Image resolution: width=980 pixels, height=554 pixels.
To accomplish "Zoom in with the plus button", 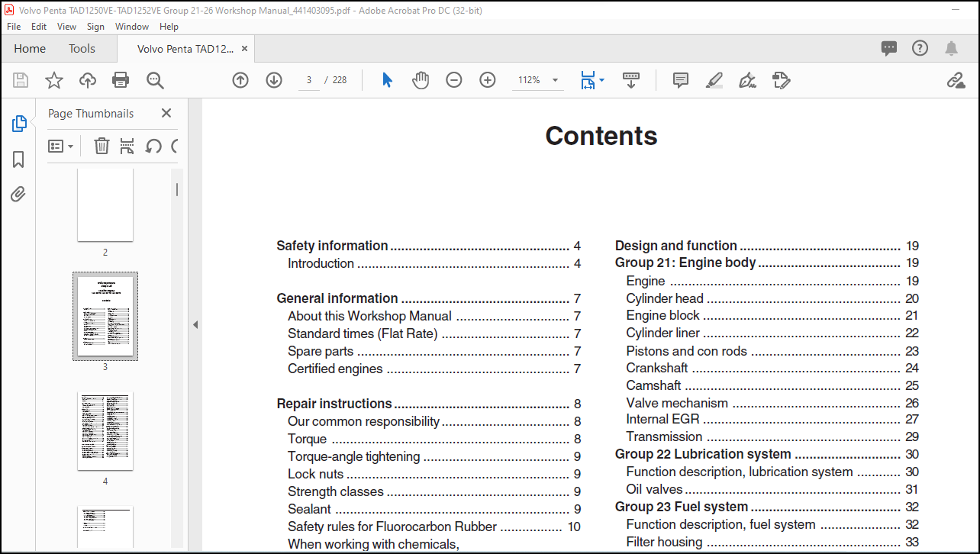I will pyautogui.click(x=488, y=80).
